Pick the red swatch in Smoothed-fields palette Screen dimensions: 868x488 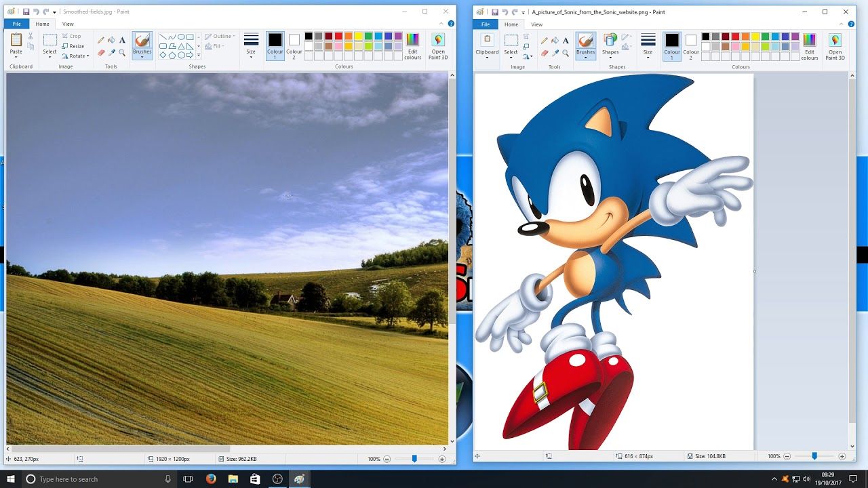point(338,36)
